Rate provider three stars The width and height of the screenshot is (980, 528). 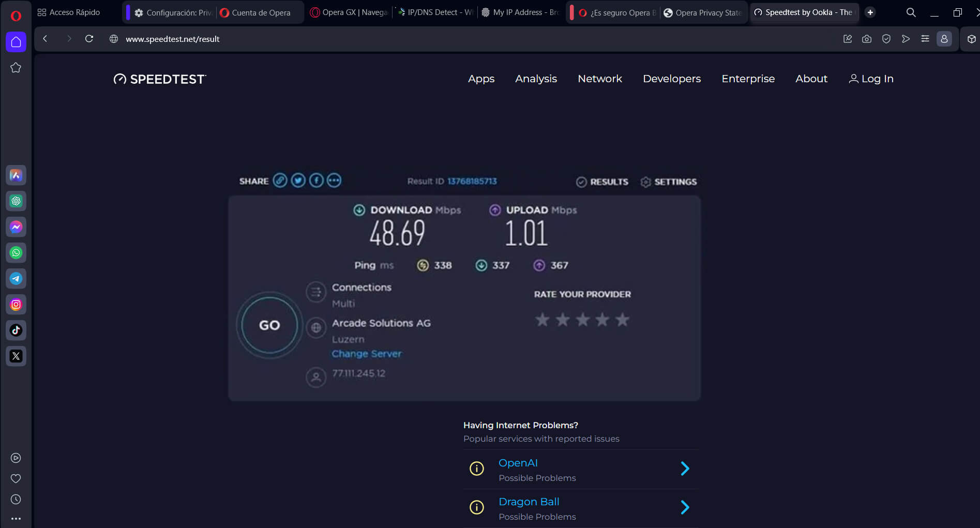[x=582, y=320]
